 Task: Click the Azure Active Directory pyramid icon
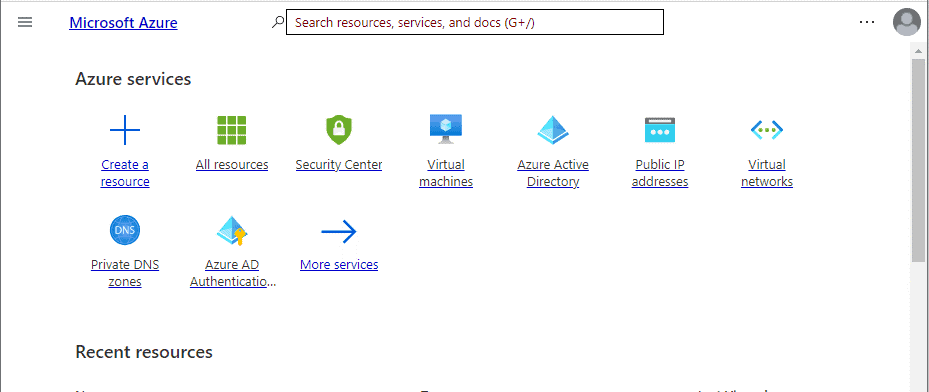pos(553,130)
